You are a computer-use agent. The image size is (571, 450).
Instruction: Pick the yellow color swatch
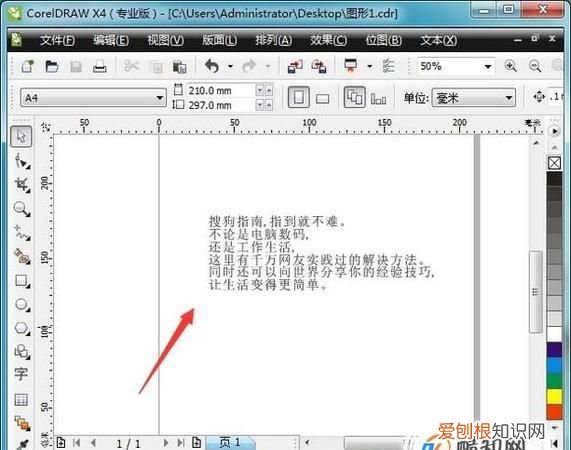pos(554,396)
